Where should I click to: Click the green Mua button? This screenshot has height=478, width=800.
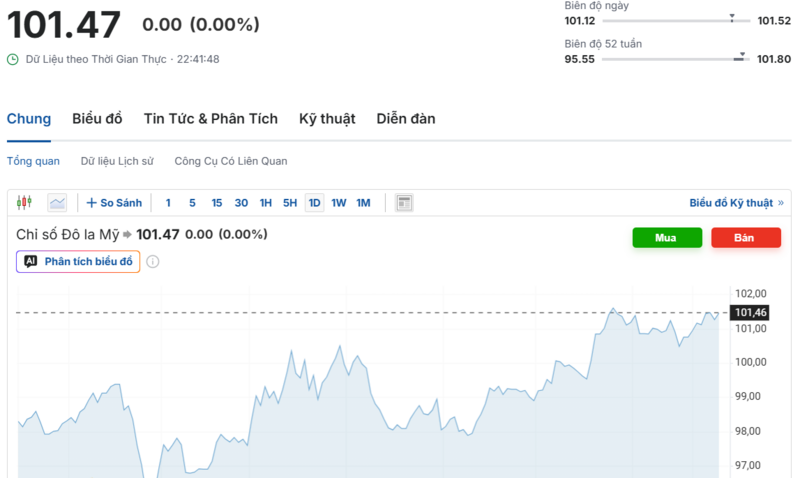667,238
